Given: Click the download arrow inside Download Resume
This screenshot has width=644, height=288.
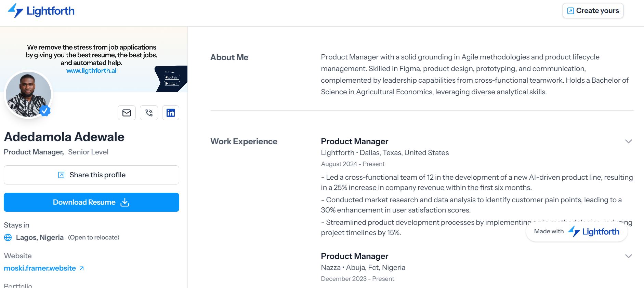Looking at the screenshot, I should tap(125, 202).
